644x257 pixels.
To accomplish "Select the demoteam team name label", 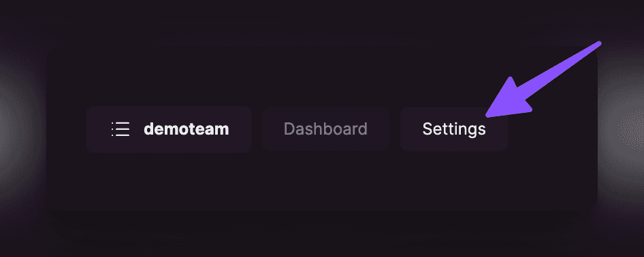I will pyautogui.click(x=186, y=129).
